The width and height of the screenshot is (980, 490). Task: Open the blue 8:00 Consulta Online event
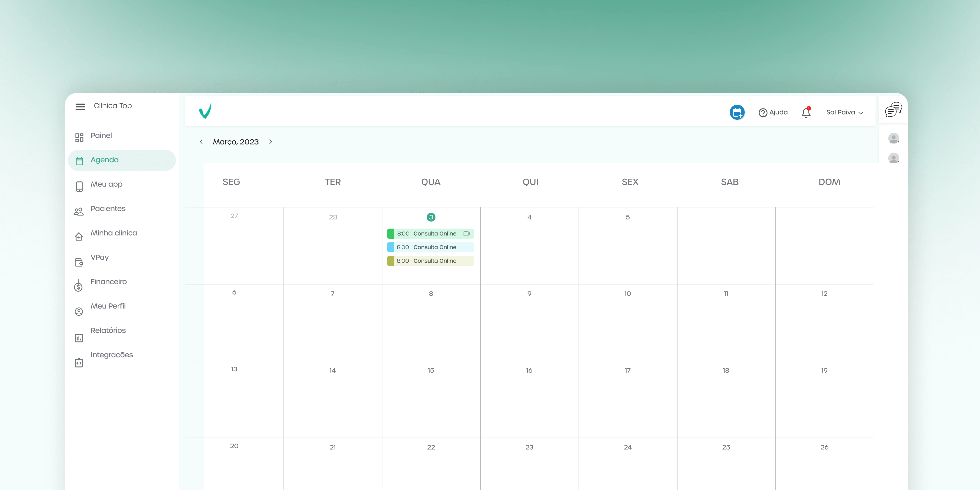click(430, 247)
